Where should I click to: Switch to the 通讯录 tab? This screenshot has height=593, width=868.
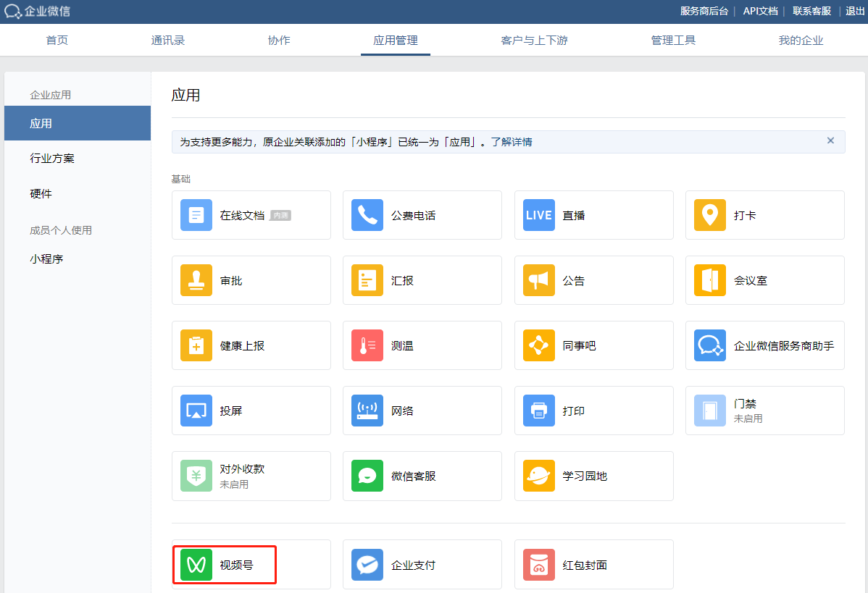[168, 41]
